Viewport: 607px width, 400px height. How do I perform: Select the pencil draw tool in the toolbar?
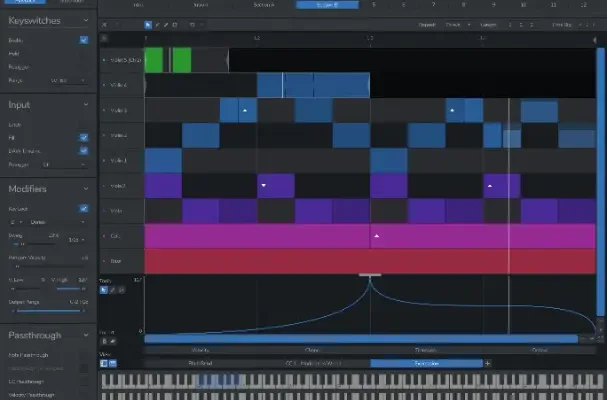pos(158,23)
